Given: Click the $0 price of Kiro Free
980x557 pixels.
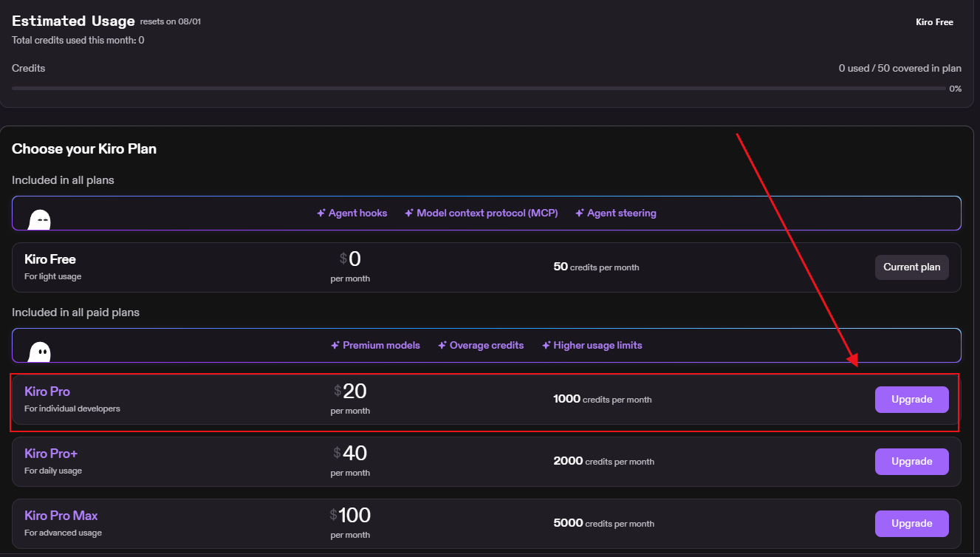Looking at the screenshot, I should coord(350,259).
